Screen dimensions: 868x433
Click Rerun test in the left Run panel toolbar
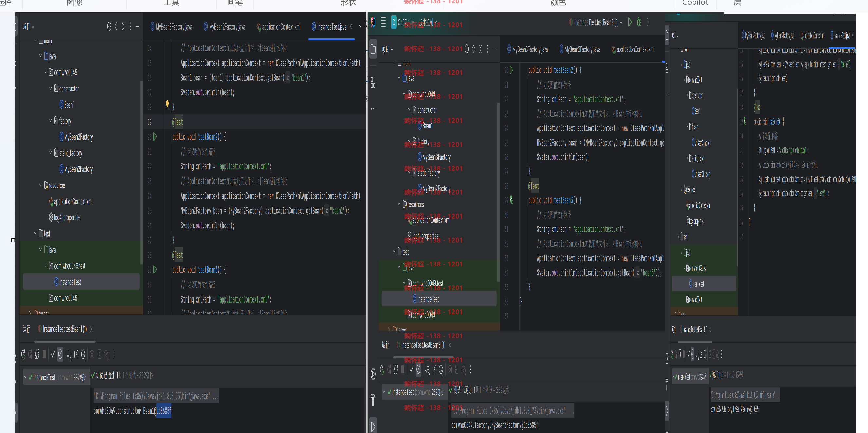23,354
